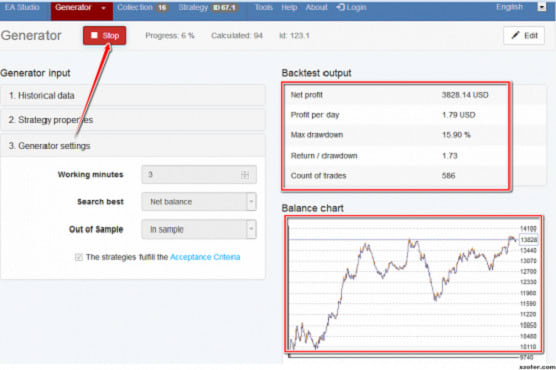Open the Strategy tab

[x=208, y=7]
